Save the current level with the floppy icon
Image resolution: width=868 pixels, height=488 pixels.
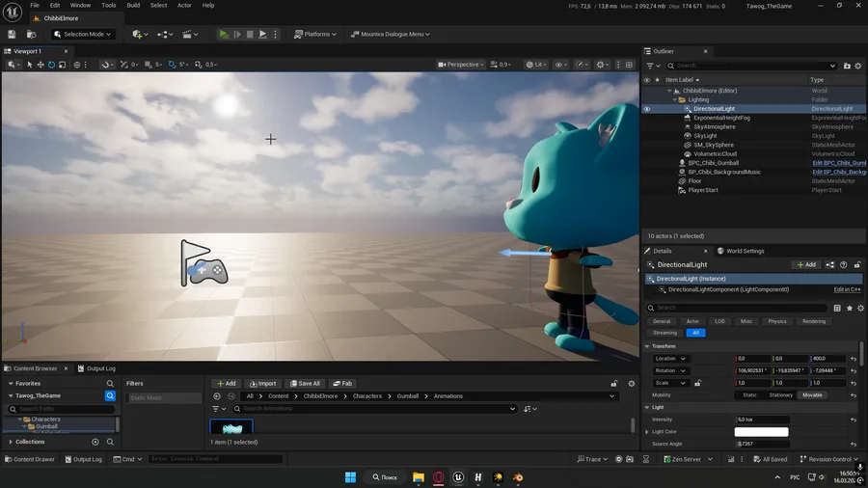(12, 35)
